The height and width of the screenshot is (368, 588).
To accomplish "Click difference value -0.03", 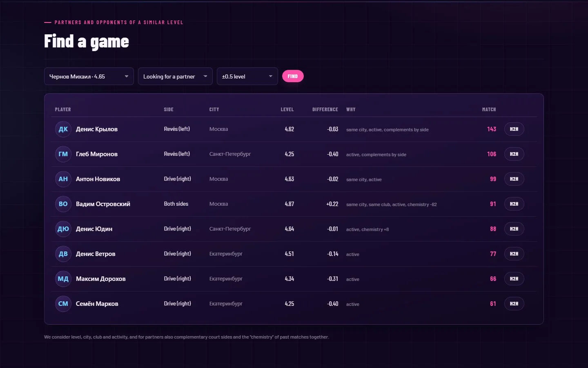I will (x=332, y=129).
